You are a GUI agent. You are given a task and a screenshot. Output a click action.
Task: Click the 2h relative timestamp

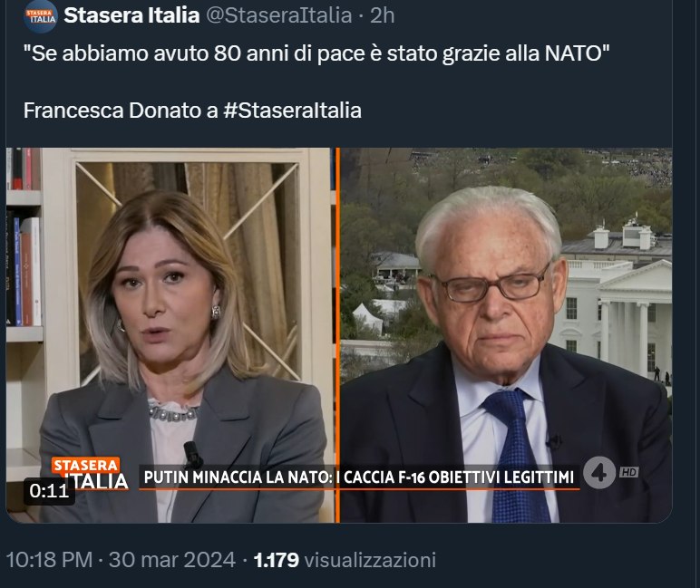(383, 15)
